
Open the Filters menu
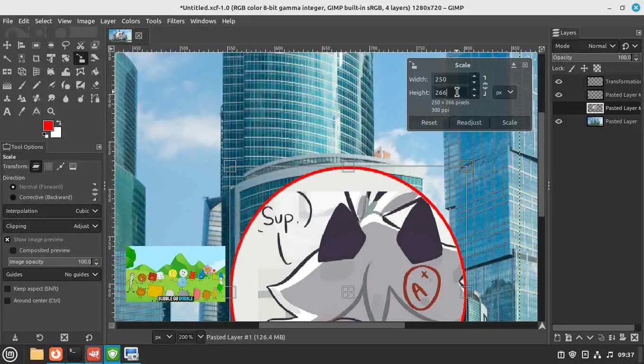[x=176, y=21]
